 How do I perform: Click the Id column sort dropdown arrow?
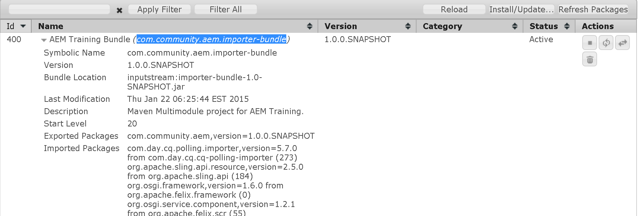(x=23, y=26)
